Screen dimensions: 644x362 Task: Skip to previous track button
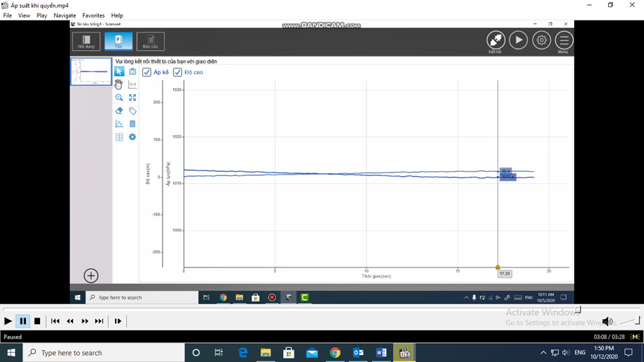click(x=55, y=321)
